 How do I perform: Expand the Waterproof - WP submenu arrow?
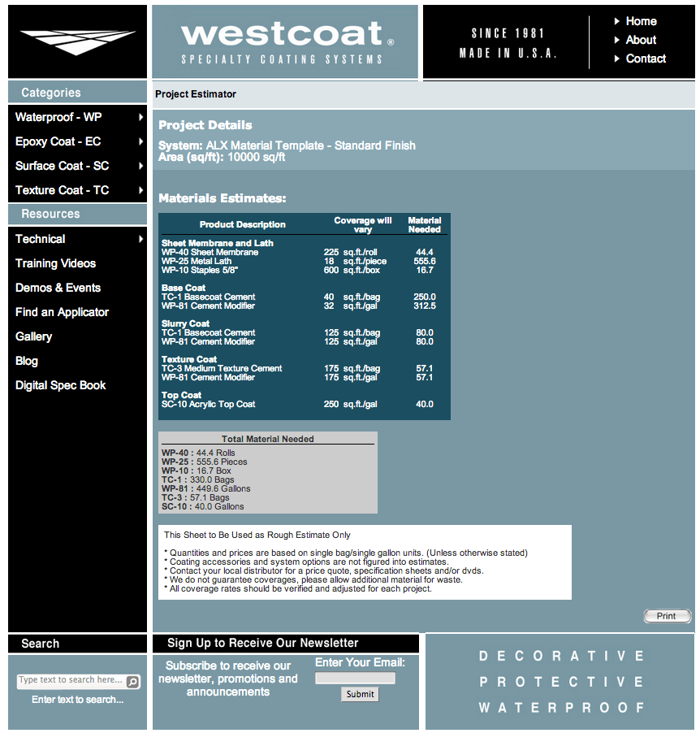(140, 117)
